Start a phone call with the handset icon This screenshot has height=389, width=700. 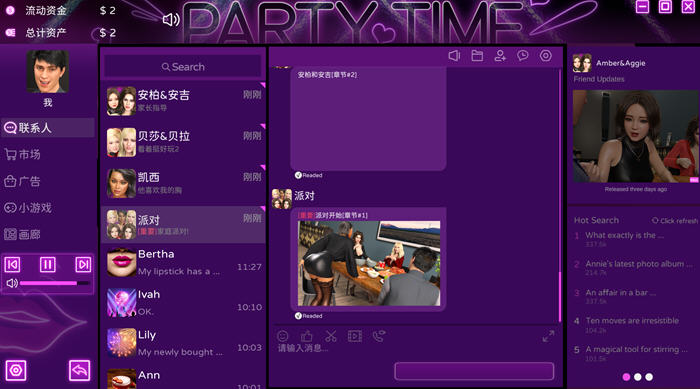(x=379, y=336)
